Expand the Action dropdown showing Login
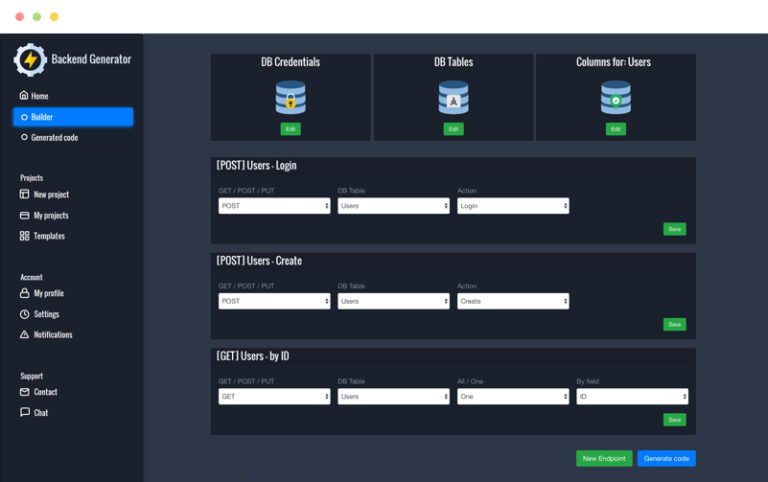768x482 pixels. [513, 206]
